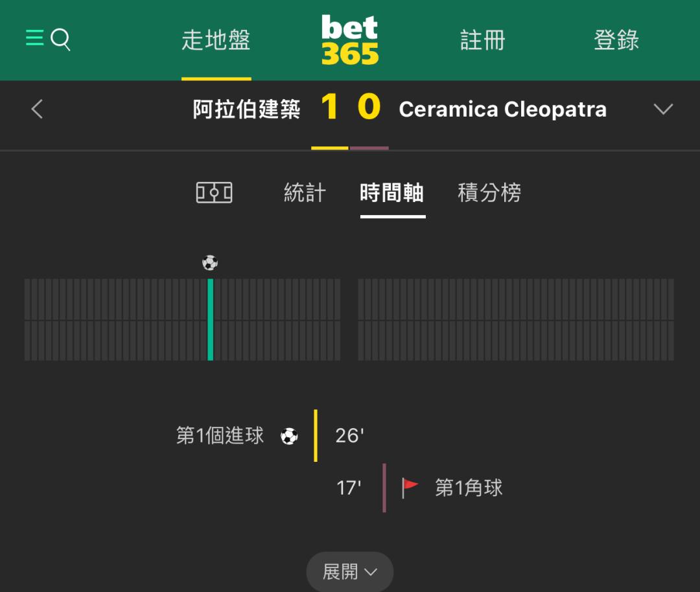Click the second-half timeline bar

click(516, 319)
